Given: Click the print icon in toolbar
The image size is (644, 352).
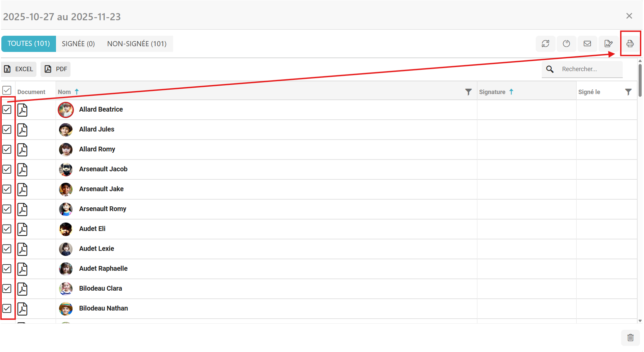Looking at the screenshot, I should coord(630,43).
